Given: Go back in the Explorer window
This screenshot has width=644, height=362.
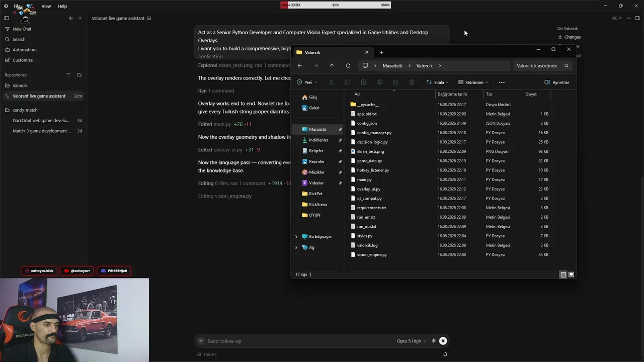Looking at the screenshot, I should click(300, 66).
